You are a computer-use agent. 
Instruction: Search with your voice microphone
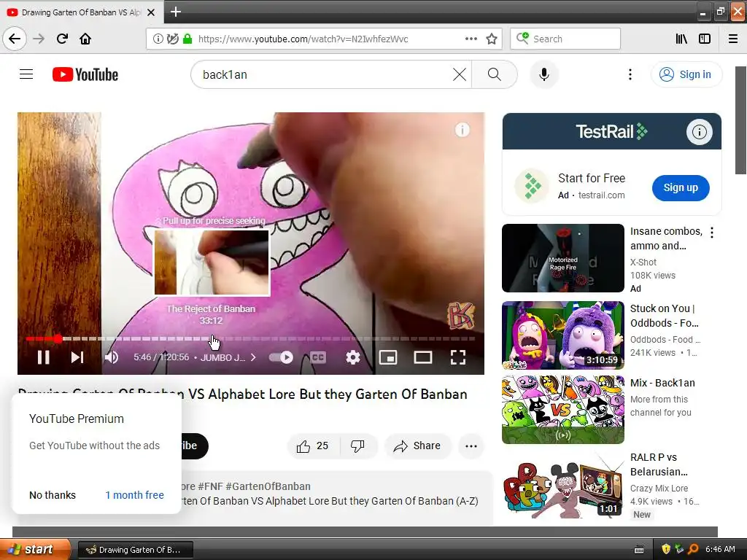(x=544, y=74)
